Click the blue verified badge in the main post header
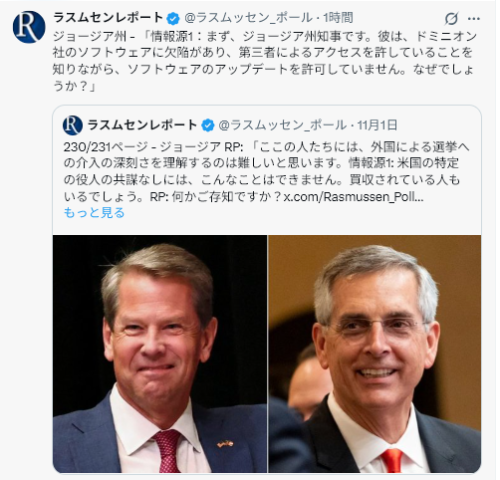The image size is (500, 480). pyautogui.click(x=173, y=18)
